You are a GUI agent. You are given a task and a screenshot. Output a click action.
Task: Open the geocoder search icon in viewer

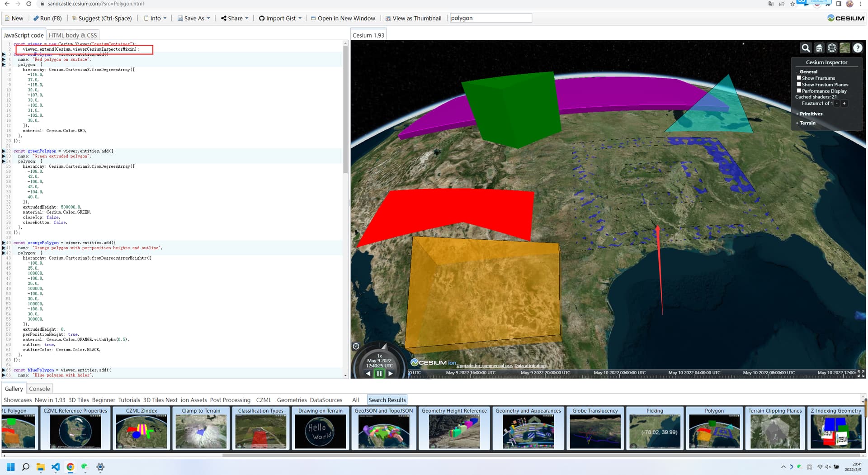tap(806, 48)
